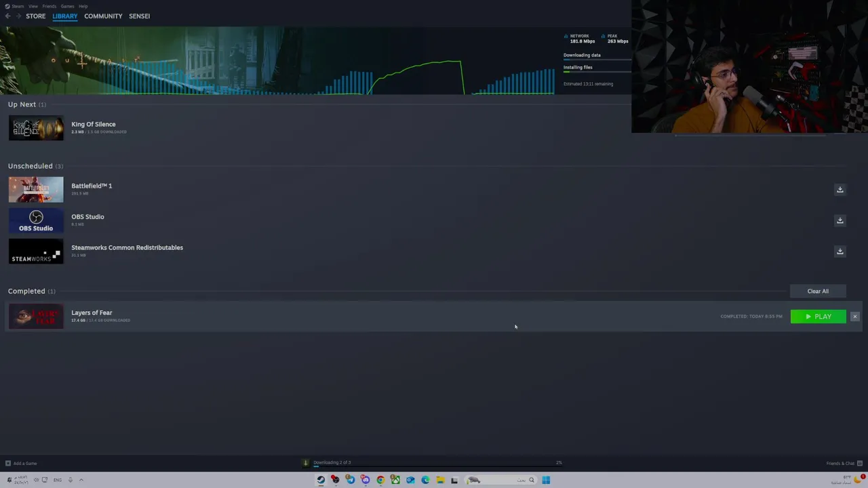The image size is (868, 488).
Task: Open the View menu
Action: (x=33, y=6)
